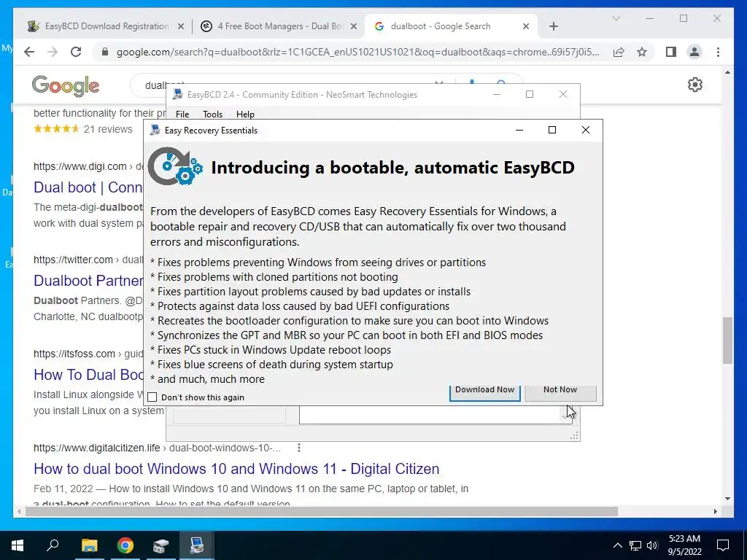Screen dimensions: 747x560
Task: Open the notification center icon
Action: [x=723, y=545]
